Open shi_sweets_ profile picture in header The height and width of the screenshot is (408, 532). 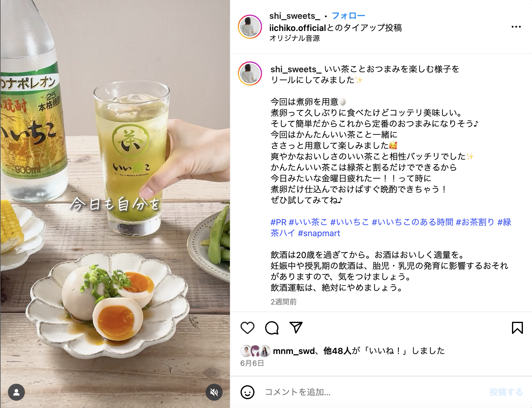coord(250,27)
